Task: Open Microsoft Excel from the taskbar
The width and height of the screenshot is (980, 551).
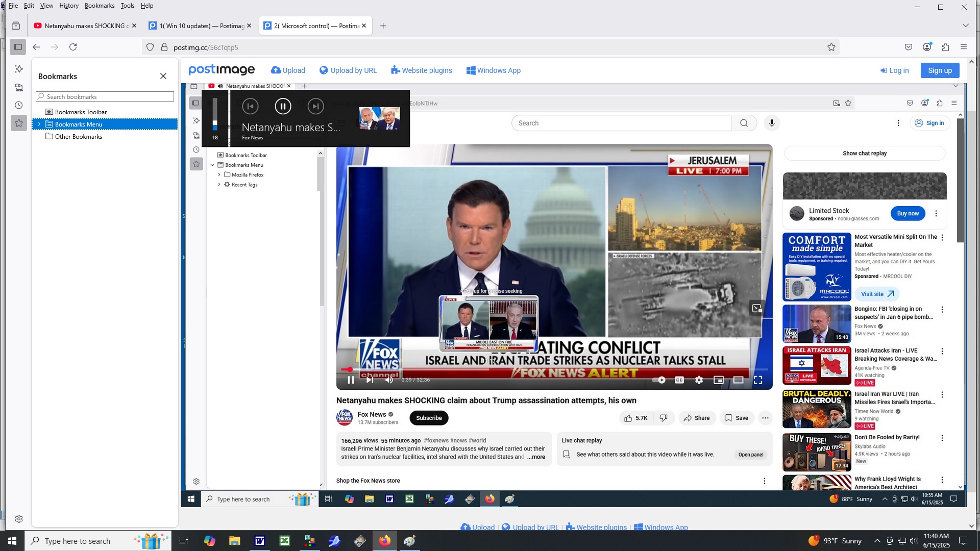Action: [284, 541]
